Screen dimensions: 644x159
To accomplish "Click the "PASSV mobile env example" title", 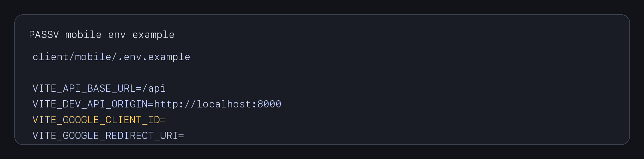I will [102, 35].
